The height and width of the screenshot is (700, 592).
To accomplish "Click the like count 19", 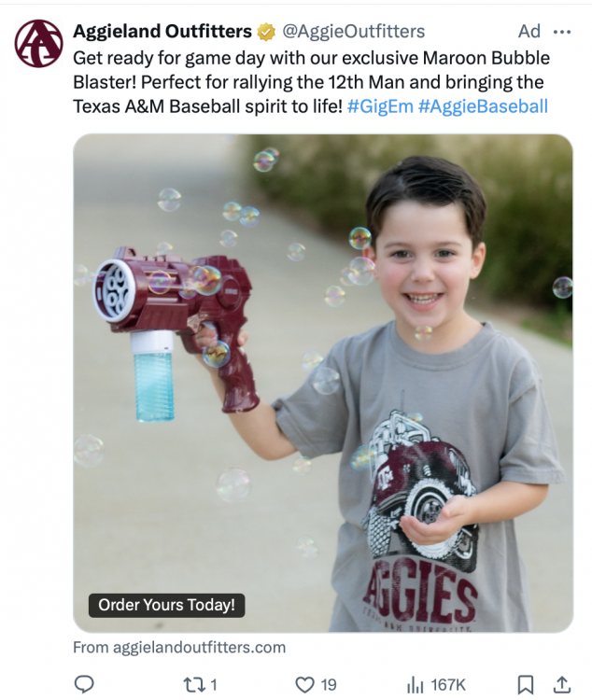I will click(329, 684).
